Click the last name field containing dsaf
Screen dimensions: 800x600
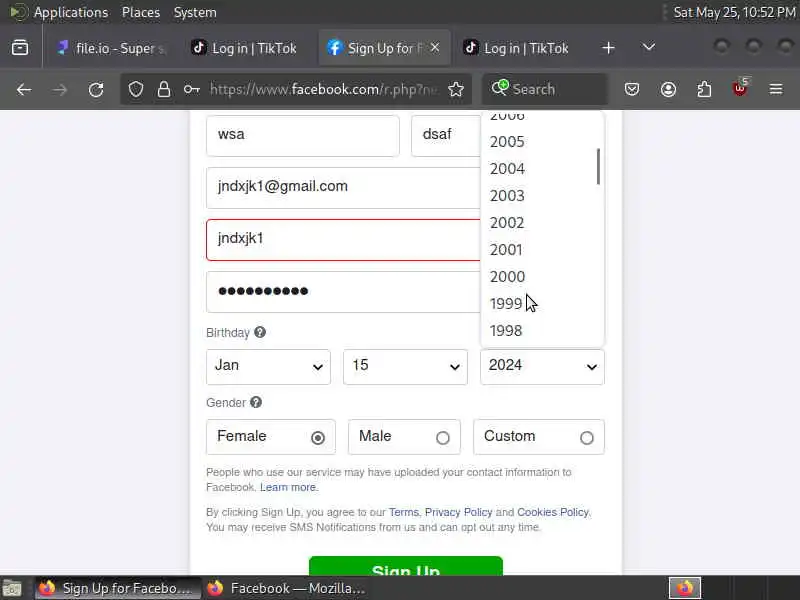point(445,135)
